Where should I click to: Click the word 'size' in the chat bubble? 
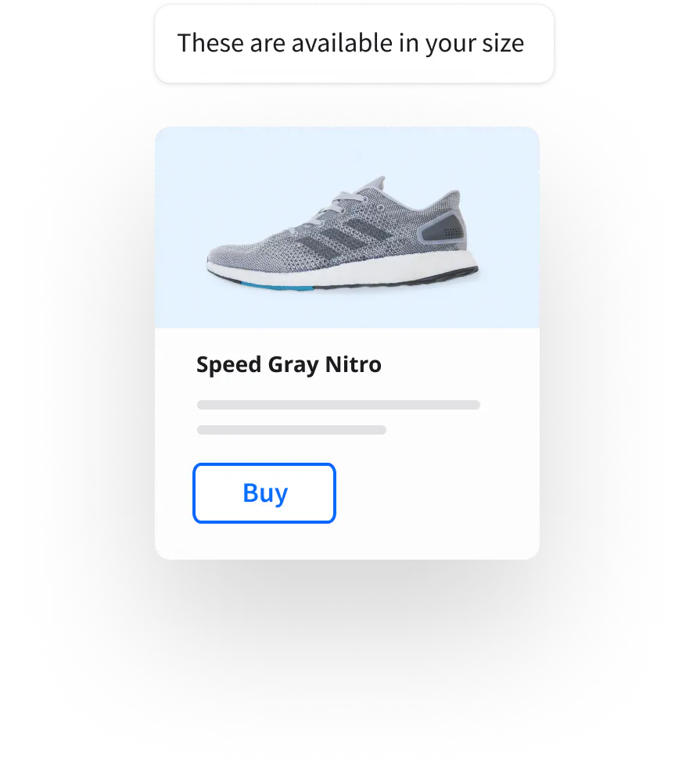coord(503,44)
